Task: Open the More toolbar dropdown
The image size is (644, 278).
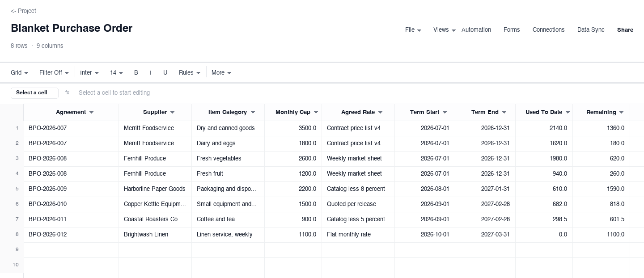Action: coord(221,73)
